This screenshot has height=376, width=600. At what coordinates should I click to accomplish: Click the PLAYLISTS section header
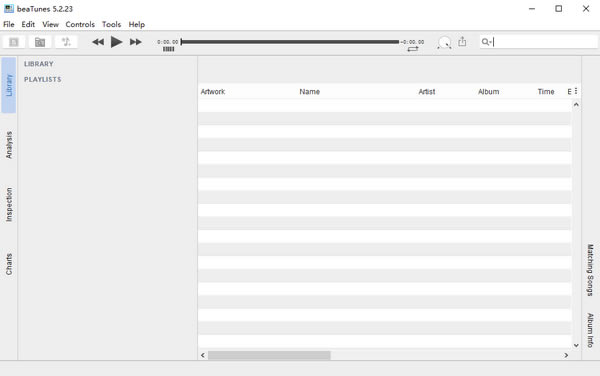pyautogui.click(x=42, y=80)
